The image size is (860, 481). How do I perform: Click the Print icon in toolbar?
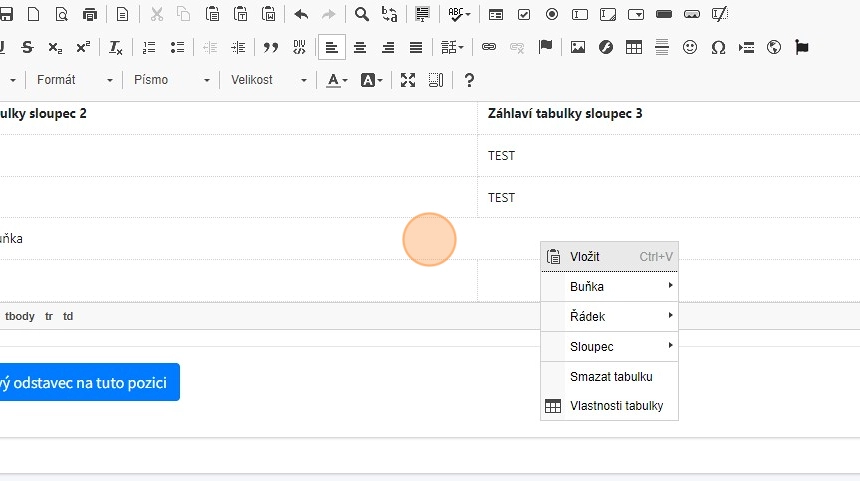point(91,14)
